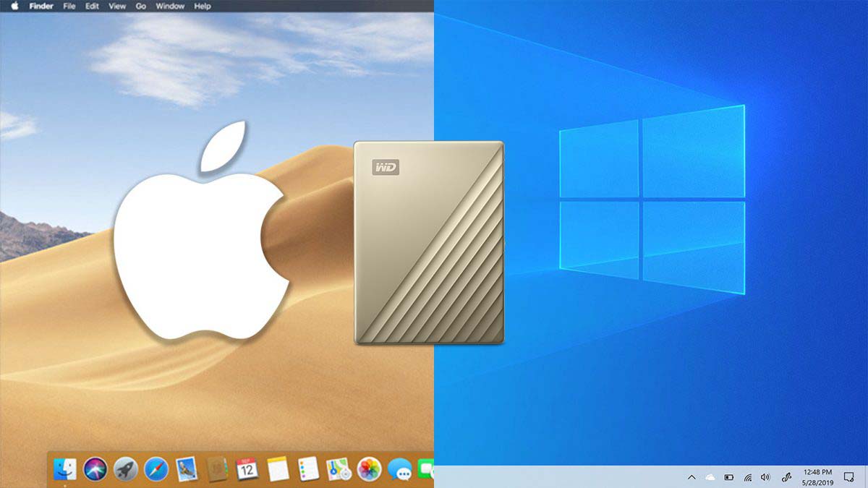
Task: Click the speaker volume tray icon
Action: click(766, 477)
